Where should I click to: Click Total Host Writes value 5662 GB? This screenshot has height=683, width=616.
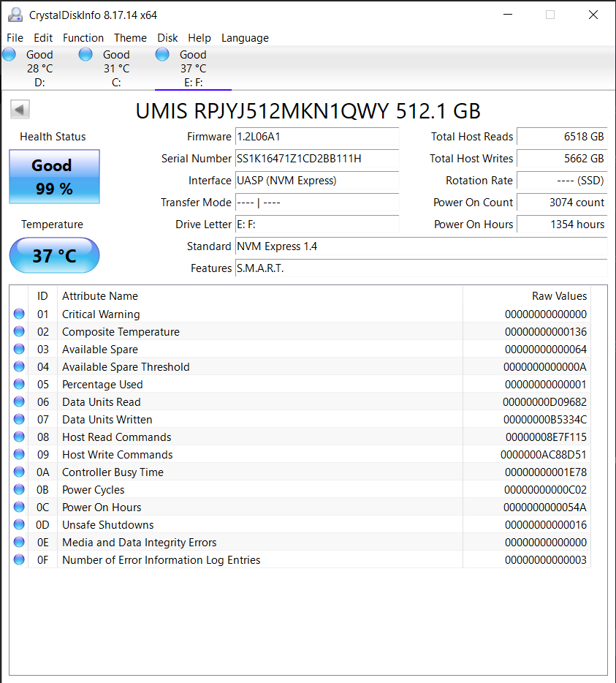562,159
